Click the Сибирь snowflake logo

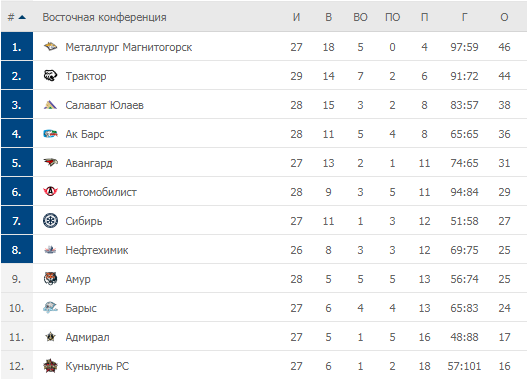(x=50, y=221)
